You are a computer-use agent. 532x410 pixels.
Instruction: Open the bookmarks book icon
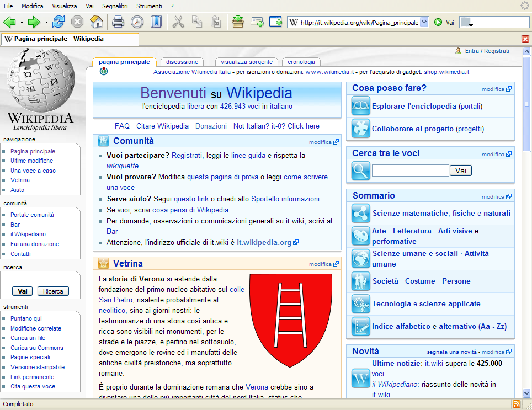[156, 22]
